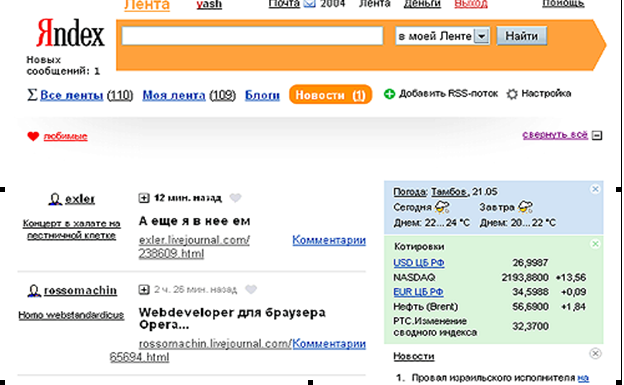This screenshot has height=385, width=624.
Task: Open Настройка settings text link
Action: point(546,94)
